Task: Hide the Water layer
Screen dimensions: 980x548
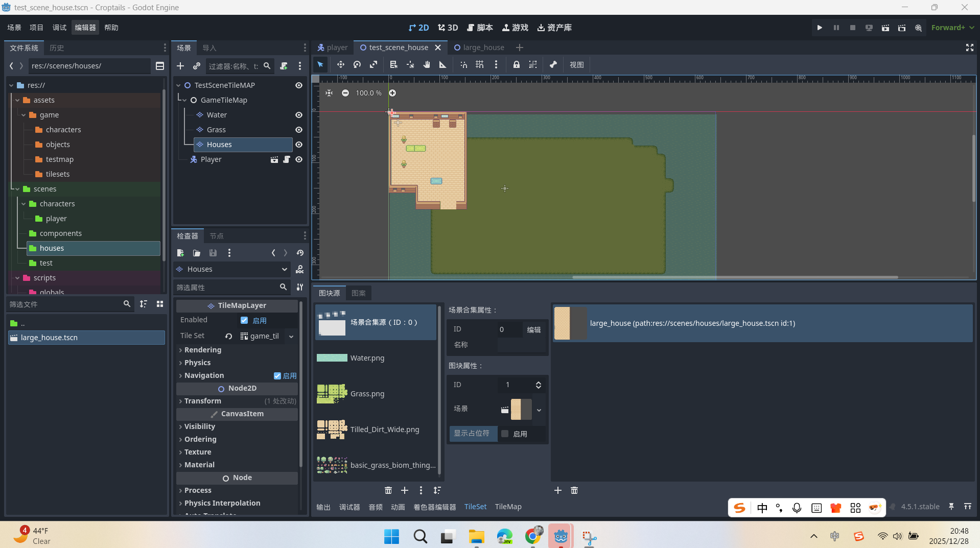Action: pyautogui.click(x=299, y=115)
